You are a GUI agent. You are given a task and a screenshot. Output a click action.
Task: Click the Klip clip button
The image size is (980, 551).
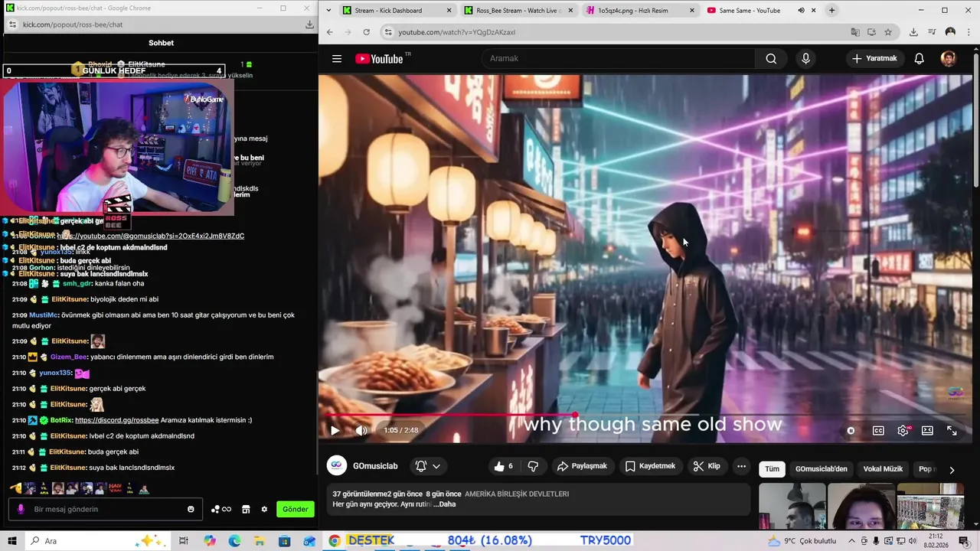point(707,466)
